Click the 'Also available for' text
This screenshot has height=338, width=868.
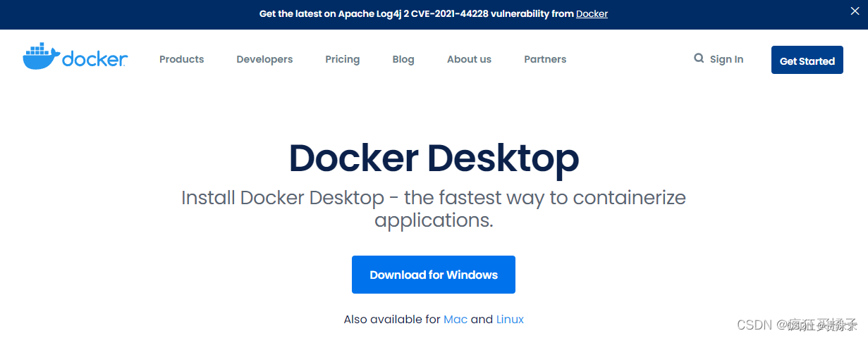click(392, 319)
